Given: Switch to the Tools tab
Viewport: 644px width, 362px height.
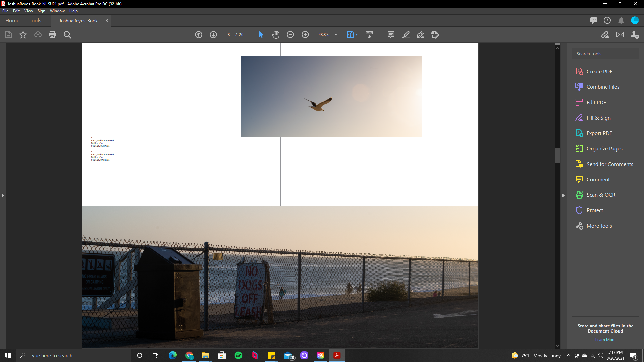Looking at the screenshot, I should (x=35, y=21).
